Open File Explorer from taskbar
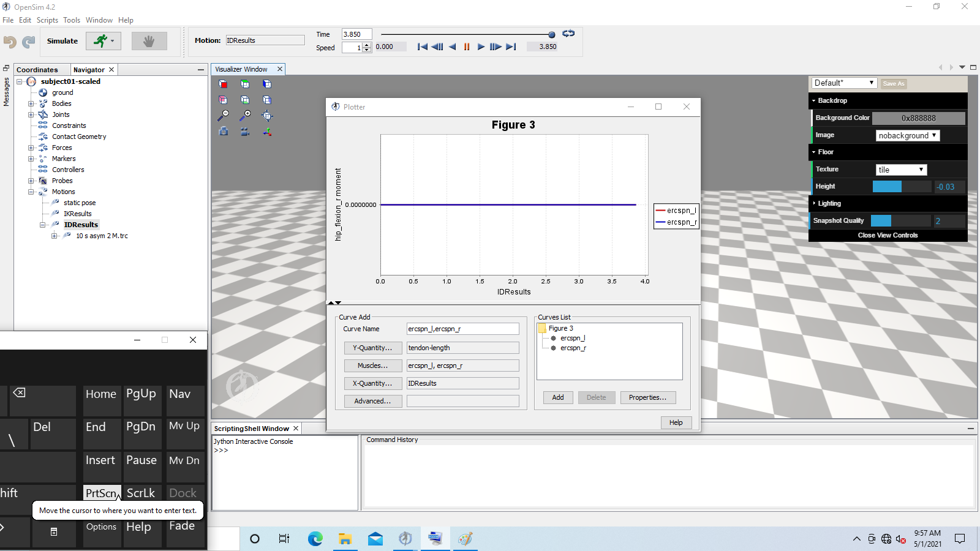This screenshot has height=551, width=980. pyautogui.click(x=345, y=539)
